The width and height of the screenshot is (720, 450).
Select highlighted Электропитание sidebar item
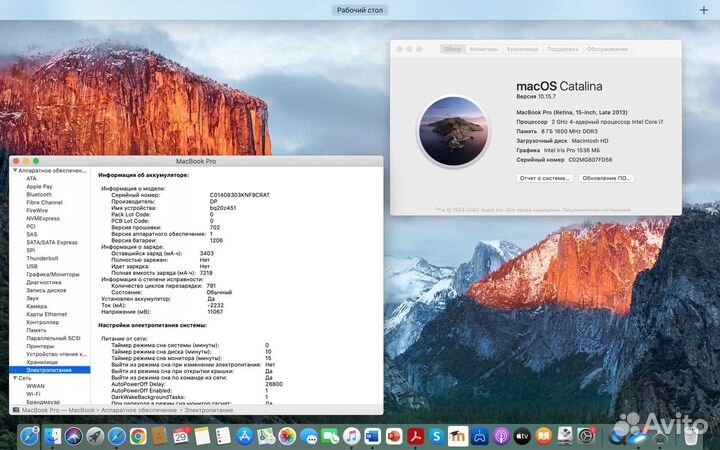point(50,370)
